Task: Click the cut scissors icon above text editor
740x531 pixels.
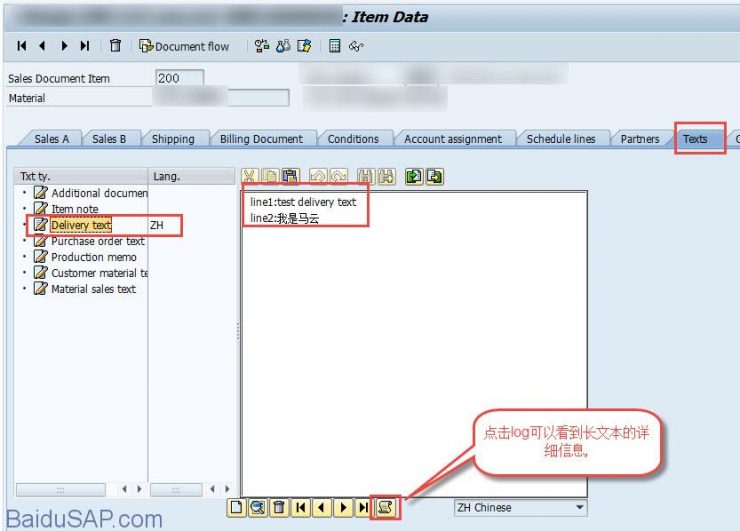Action: 250,177
